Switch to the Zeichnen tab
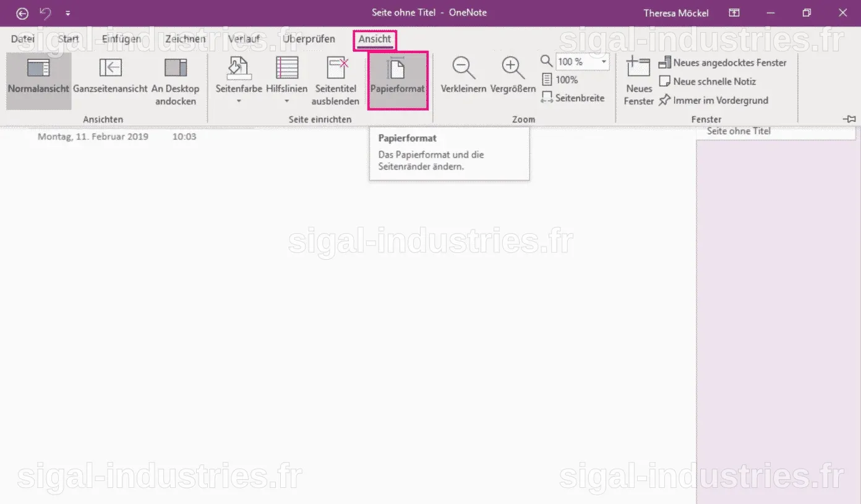Viewport: 861px width, 504px height. (185, 39)
